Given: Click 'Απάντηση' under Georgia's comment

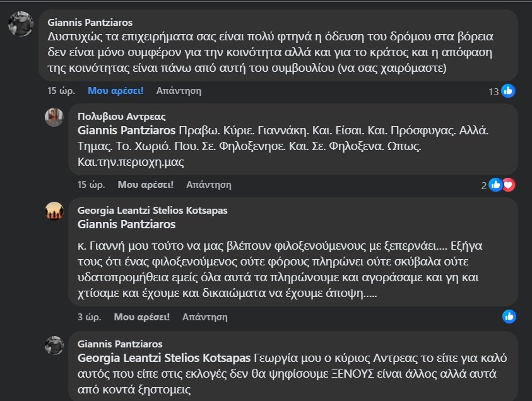Looking at the screenshot, I should click(205, 317).
